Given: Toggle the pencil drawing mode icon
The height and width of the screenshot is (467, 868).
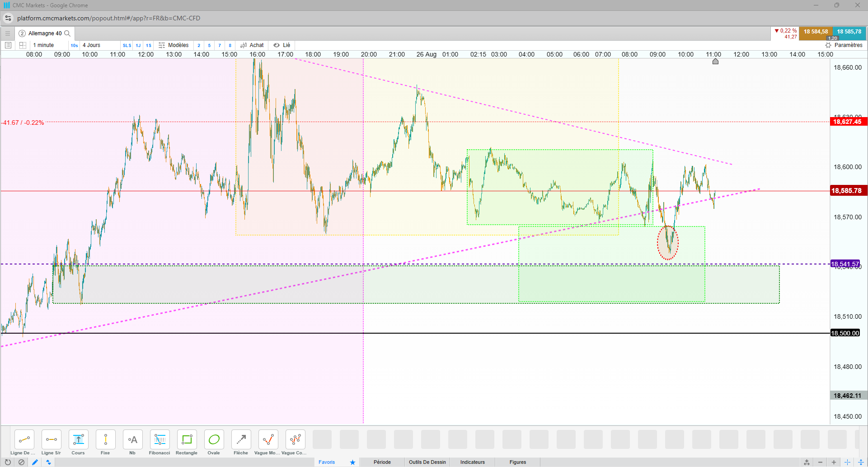Looking at the screenshot, I should [35, 462].
